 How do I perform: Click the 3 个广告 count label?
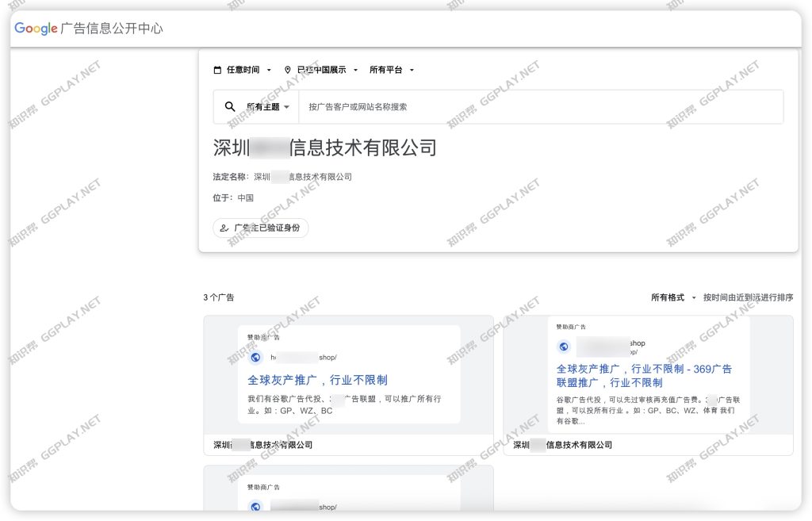point(219,297)
